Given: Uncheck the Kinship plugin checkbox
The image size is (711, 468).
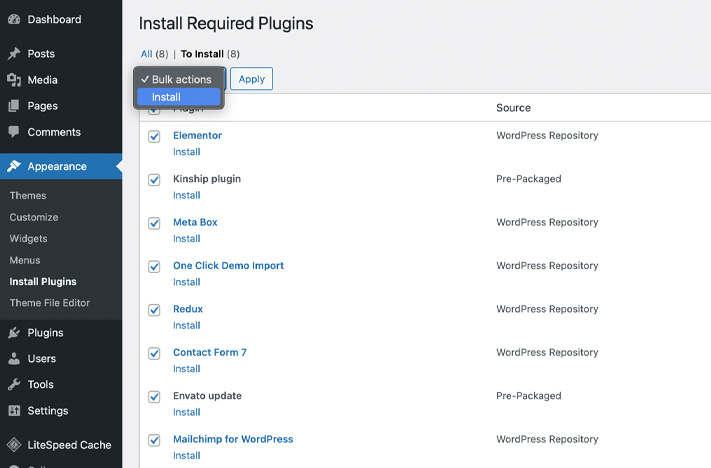Looking at the screenshot, I should (x=154, y=180).
